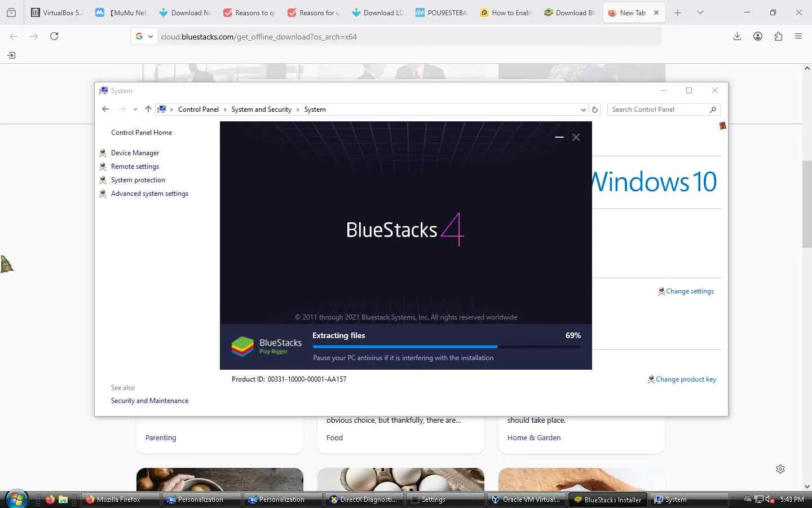Screen dimensions: 812x508
Task: Open the Firefox extensions puzzle icon
Action: click(778, 36)
